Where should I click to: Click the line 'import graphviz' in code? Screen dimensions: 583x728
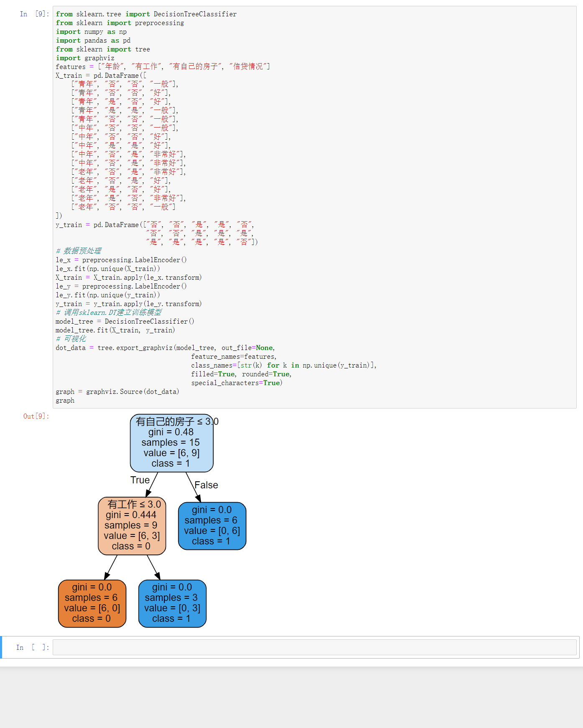(85, 58)
